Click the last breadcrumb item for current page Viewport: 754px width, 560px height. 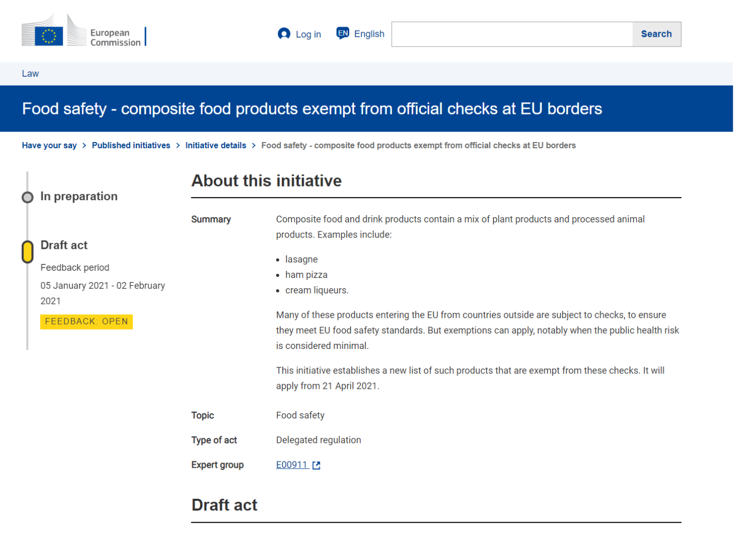click(418, 146)
